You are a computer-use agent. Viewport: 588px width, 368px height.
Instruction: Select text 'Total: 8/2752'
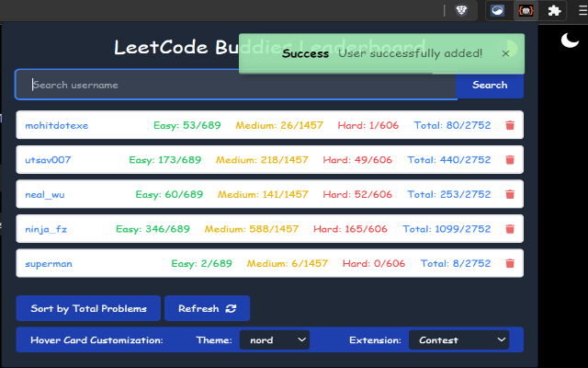click(x=456, y=264)
